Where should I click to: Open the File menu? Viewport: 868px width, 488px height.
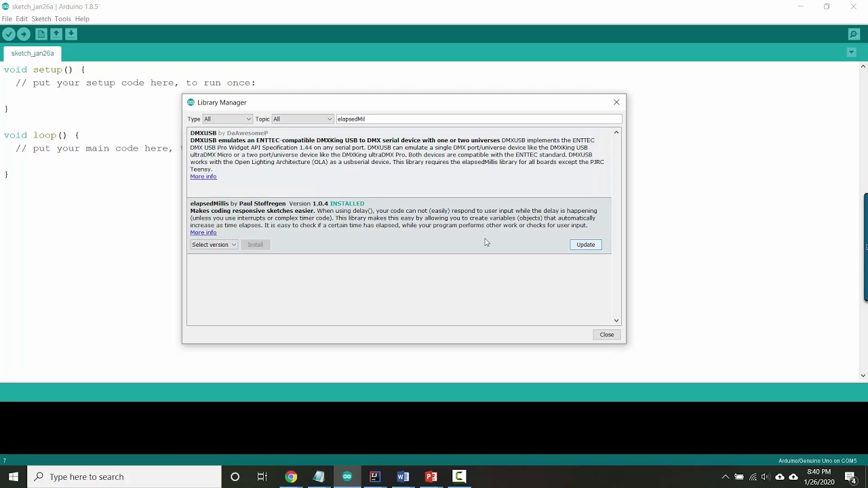pyautogui.click(x=7, y=19)
